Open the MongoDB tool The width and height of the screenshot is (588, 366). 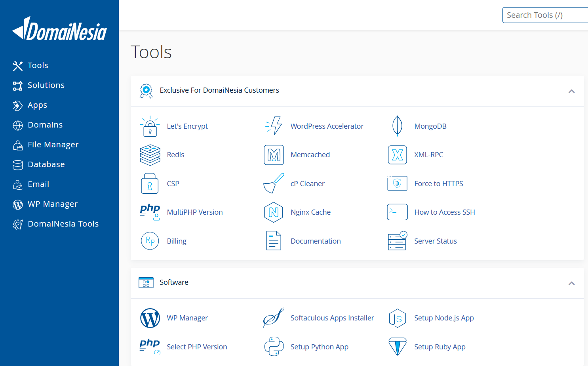pyautogui.click(x=430, y=126)
